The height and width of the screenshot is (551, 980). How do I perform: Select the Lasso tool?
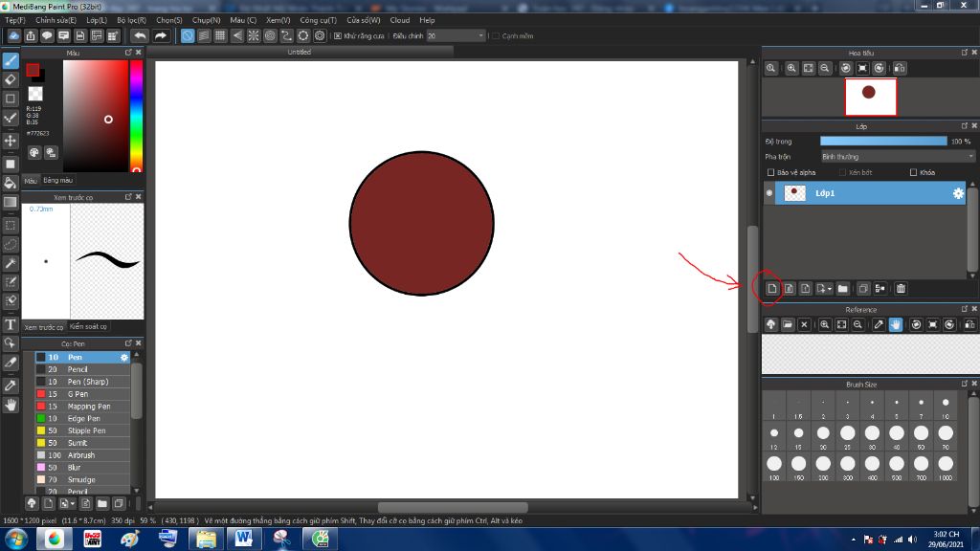point(11,244)
